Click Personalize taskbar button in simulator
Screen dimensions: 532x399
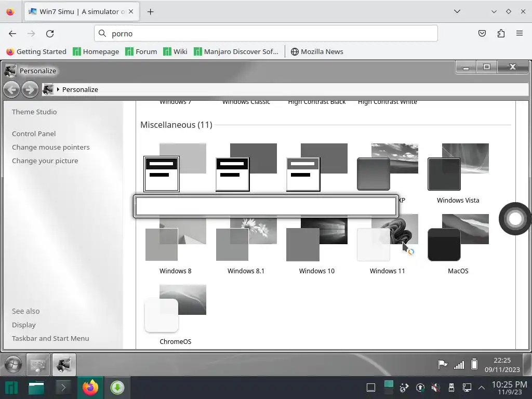[64, 365]
